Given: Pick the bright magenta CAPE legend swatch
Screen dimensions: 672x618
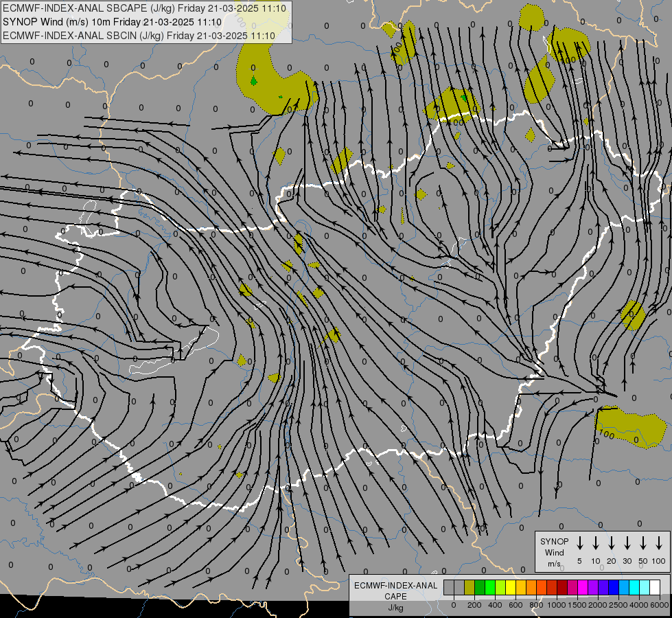Looking at the screenshot, I should point(583,587).
